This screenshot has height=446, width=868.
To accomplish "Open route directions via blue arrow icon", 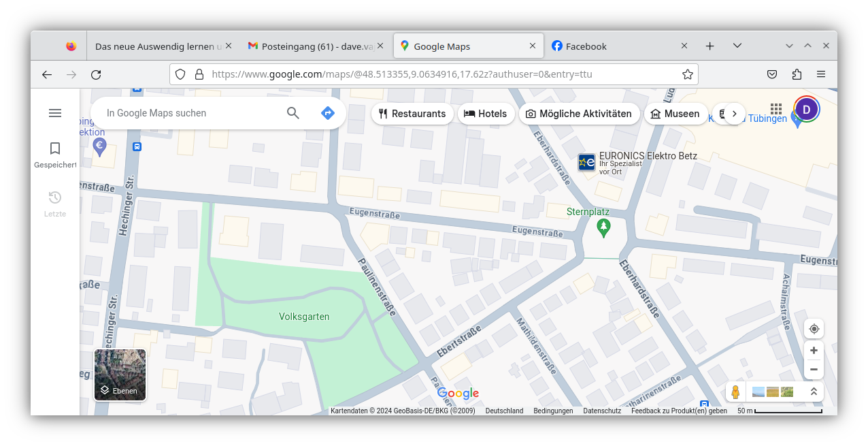I will coord(328,113).
